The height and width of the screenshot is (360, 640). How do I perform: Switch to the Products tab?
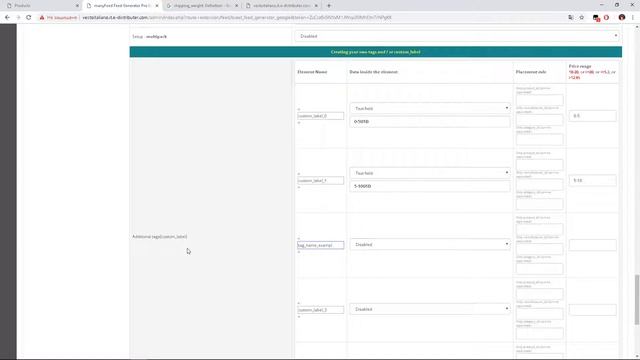point(42,6)
